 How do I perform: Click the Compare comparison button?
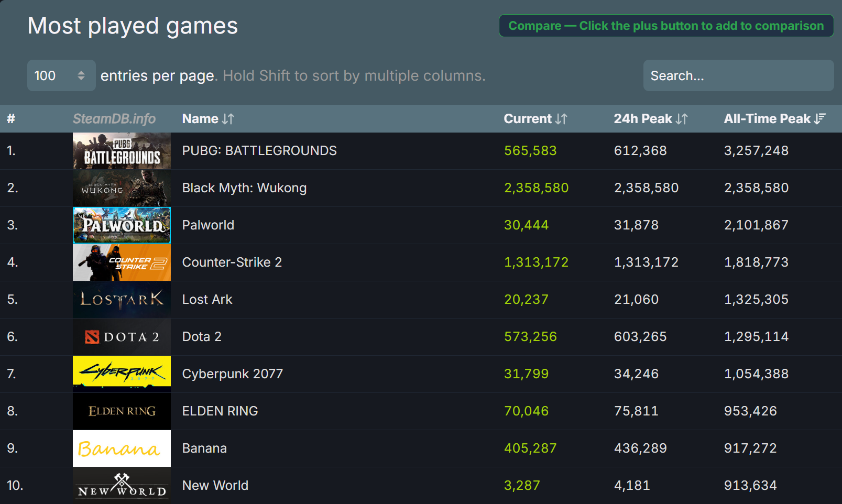pos(666,26)
